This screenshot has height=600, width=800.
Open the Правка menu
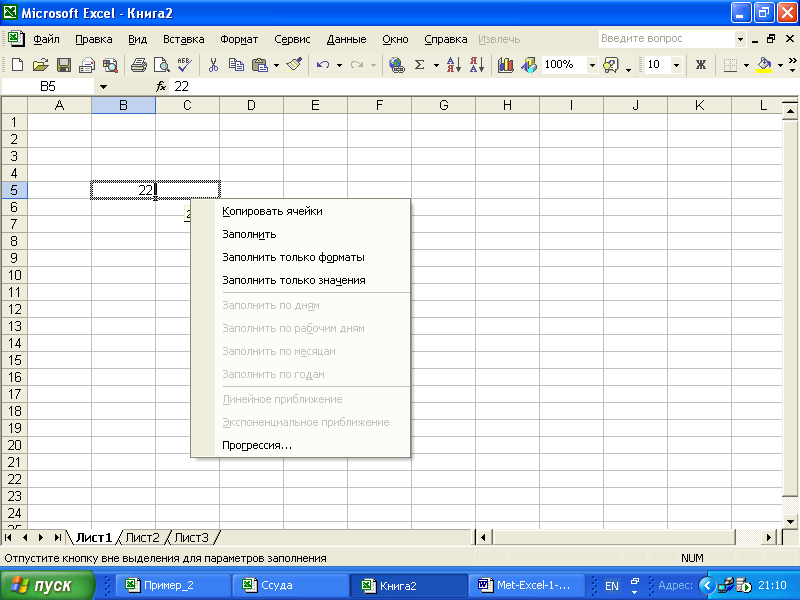coord(94,39)
